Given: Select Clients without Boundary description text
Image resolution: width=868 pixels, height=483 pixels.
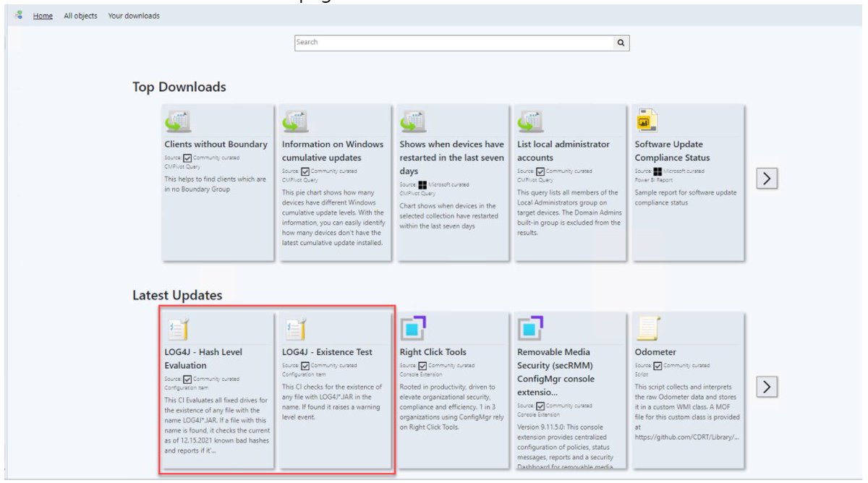Looking at the screenshot, I should (x=216, y=184).
